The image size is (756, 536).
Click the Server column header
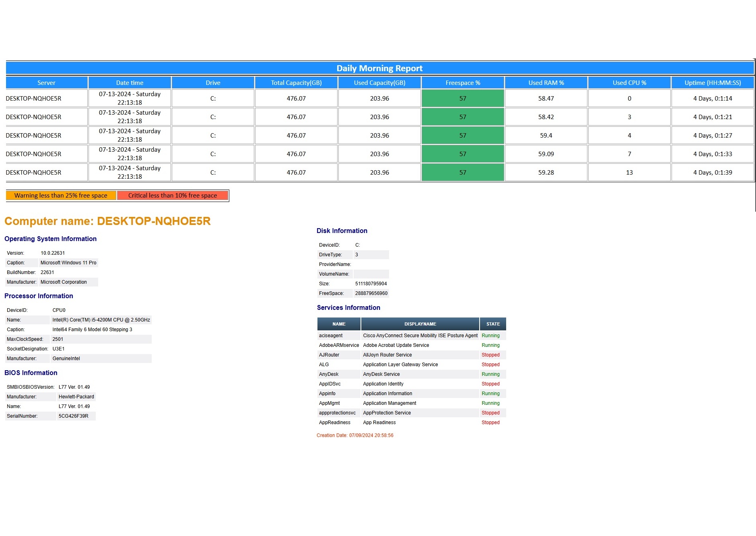46,83
